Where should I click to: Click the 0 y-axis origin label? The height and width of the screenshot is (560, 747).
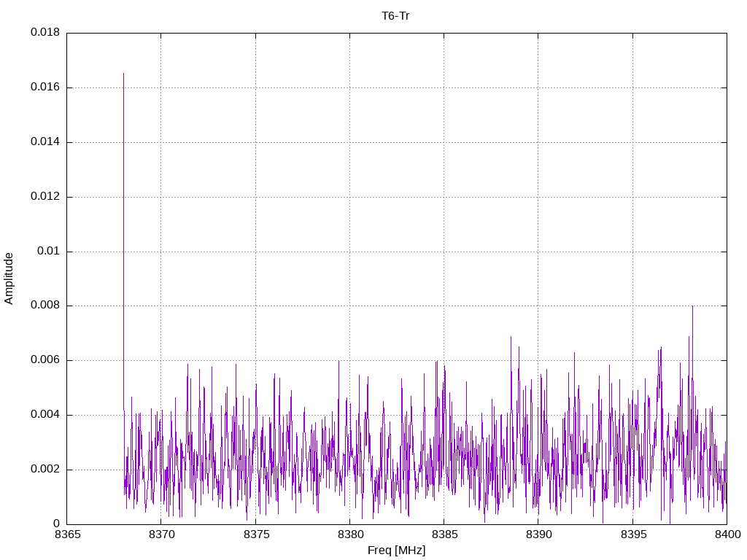pos(56,524)
